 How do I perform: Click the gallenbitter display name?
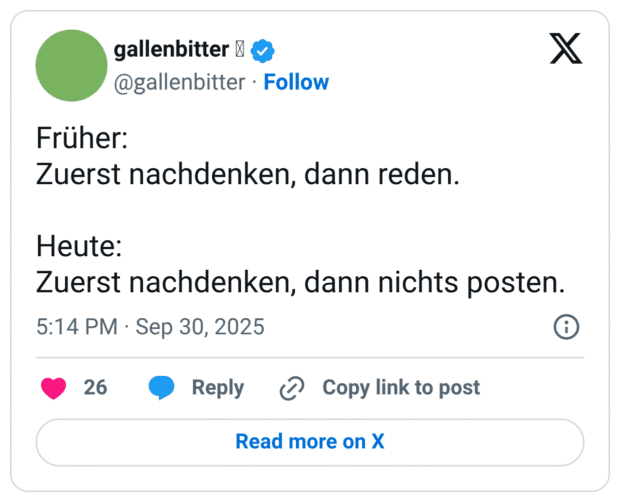[x=171, y=50]
